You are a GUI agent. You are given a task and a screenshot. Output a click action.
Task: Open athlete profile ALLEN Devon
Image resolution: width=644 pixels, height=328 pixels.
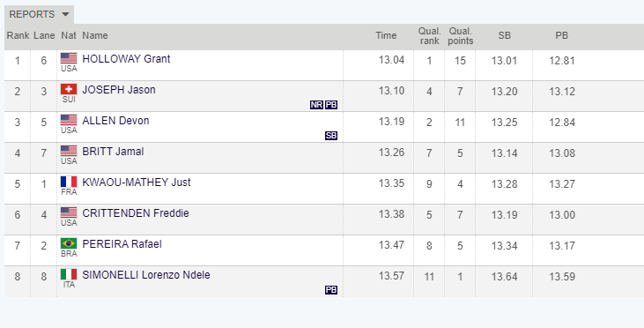tap(115, 121)
